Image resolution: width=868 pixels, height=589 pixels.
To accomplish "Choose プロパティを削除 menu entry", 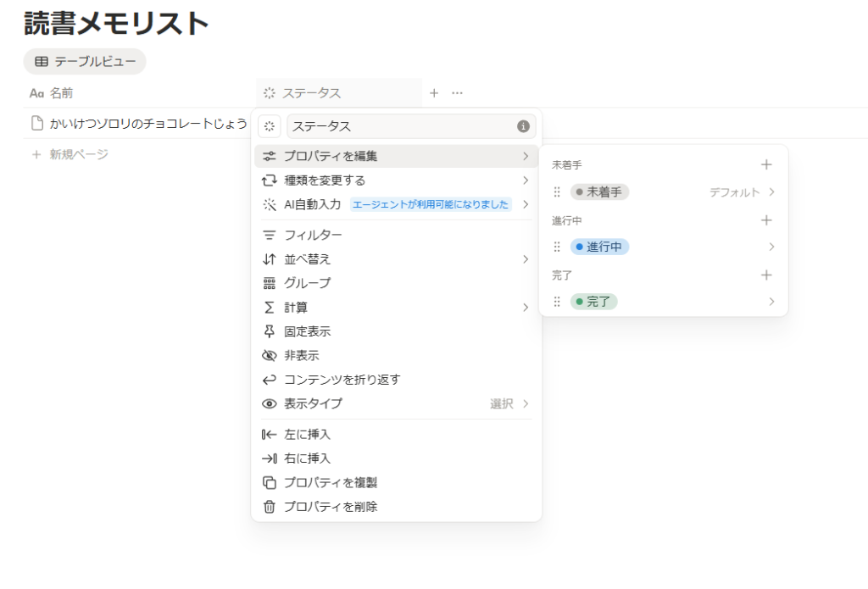I will click(x=330, y=507).
